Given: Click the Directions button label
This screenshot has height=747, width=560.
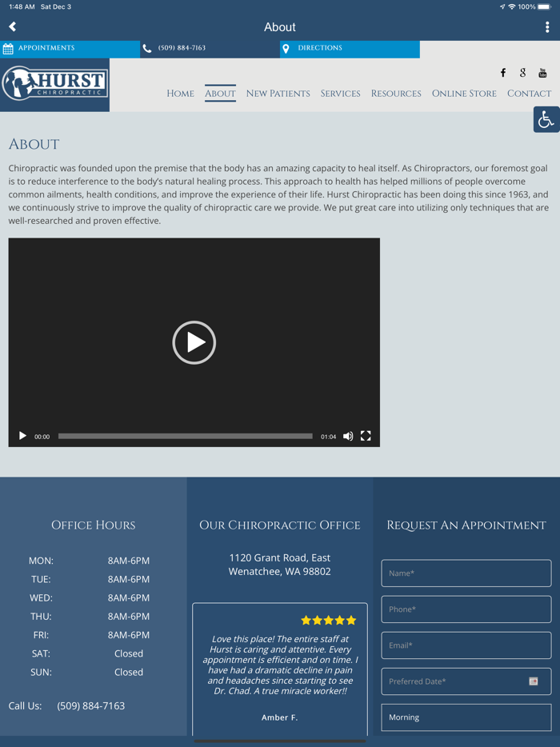Looking at the screenshot, I should coord(320,48).
